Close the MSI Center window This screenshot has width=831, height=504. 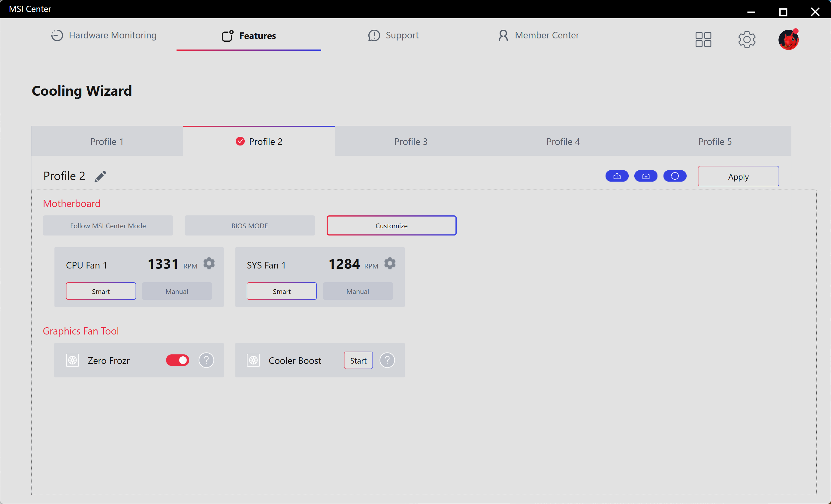pos(815,12)
